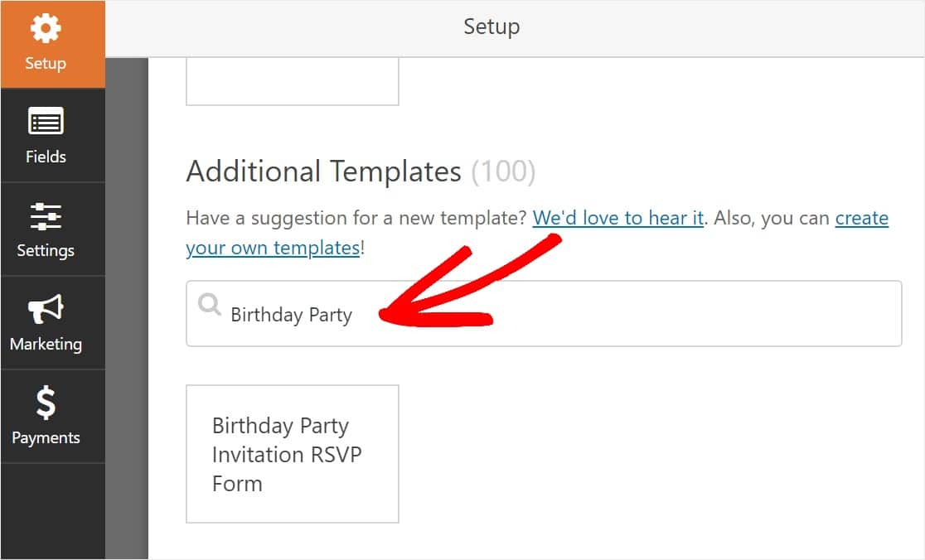Click the Additional Templates heading
Image resolution: width=925 pixels, height=560 pixels.
pos(323,171)
